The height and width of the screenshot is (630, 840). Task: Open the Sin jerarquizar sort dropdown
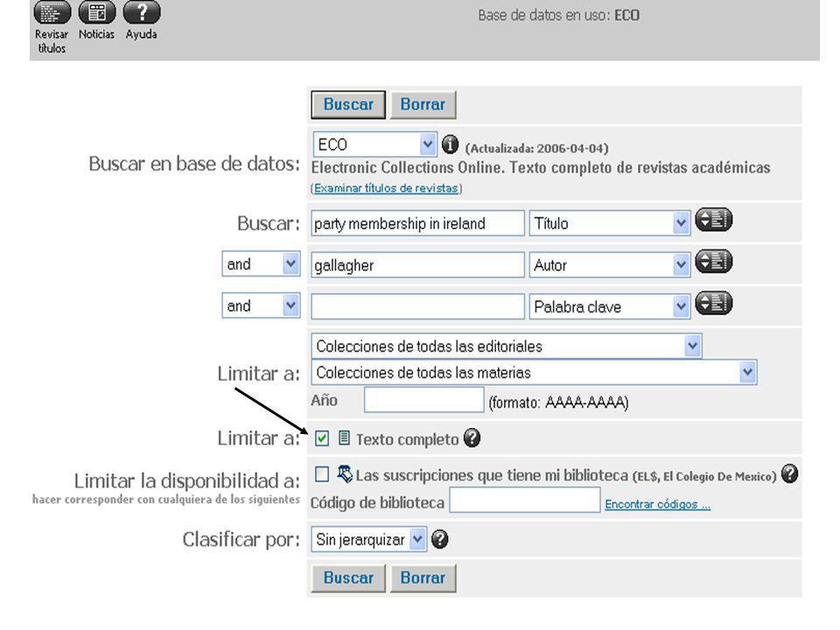[x=368, y=540]
